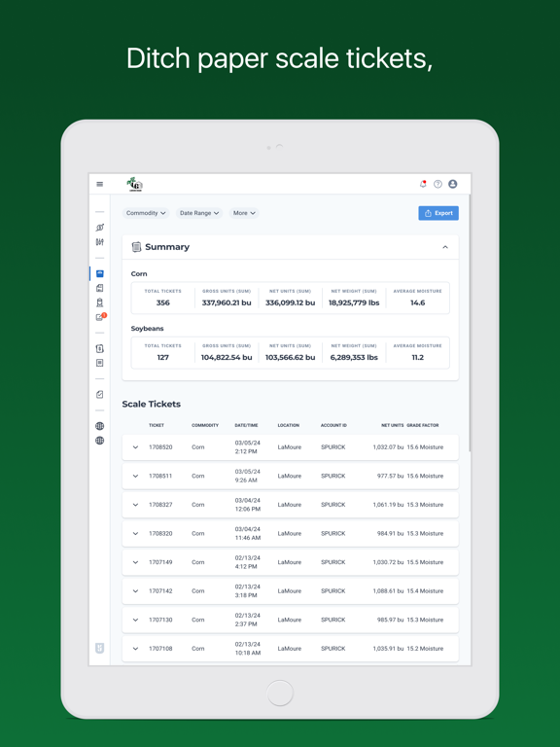The height and width of the screenshot is (747, 560).
Task: Click the Ticket column header
Action: point(157,425)
